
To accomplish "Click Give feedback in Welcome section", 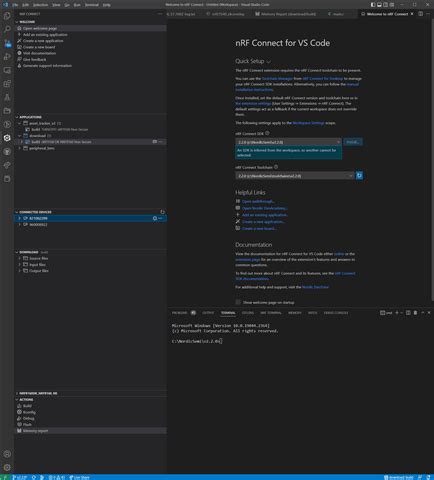I will click(35, 59).
